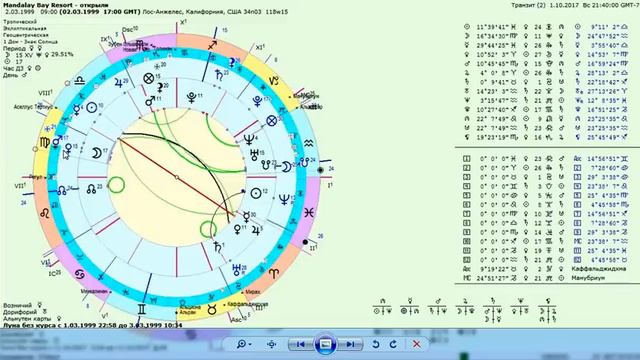
Task: Click the Leo sign on the outer ring
Action: [44, 213]
